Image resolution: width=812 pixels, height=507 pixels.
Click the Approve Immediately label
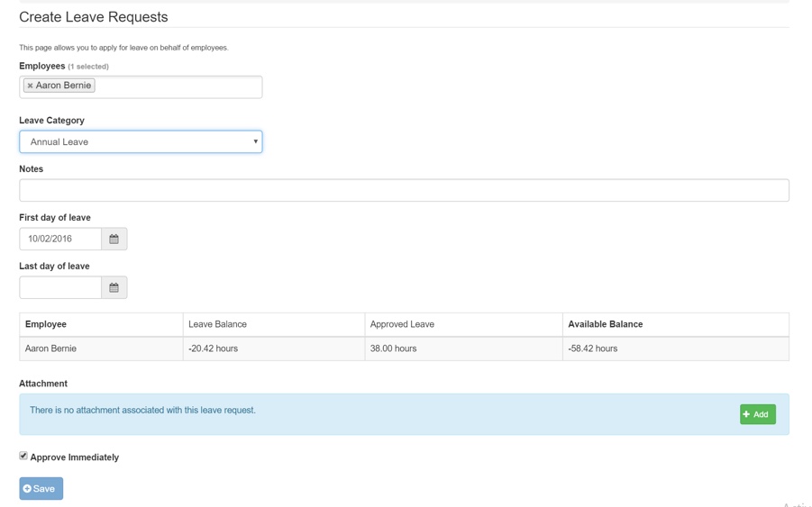[75, 457]
